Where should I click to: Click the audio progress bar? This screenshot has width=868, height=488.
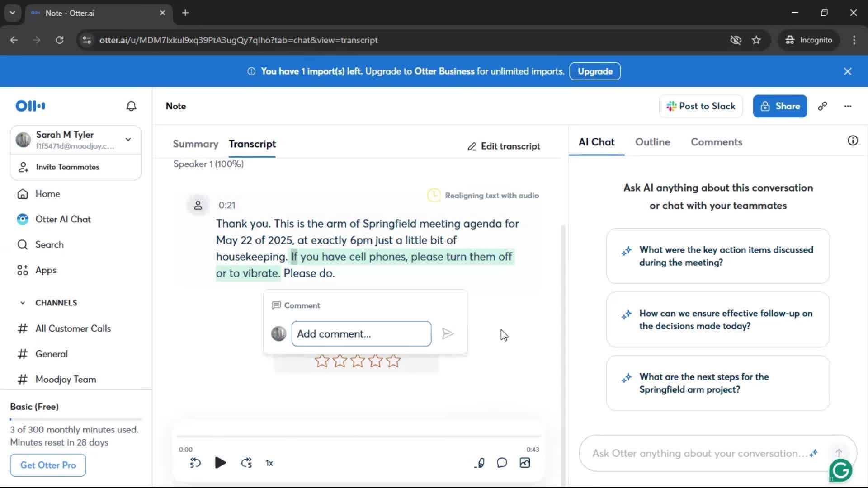(x=359, y=436)
